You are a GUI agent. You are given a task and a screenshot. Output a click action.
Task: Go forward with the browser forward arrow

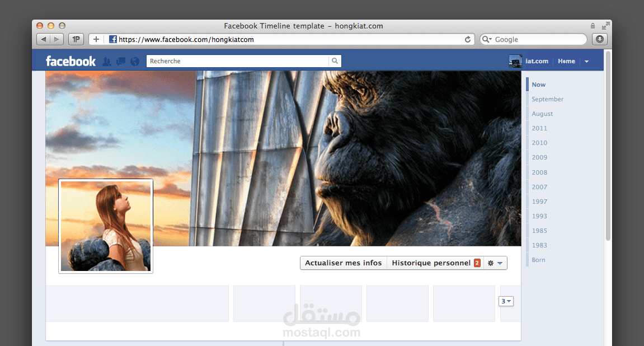point(57,39)
